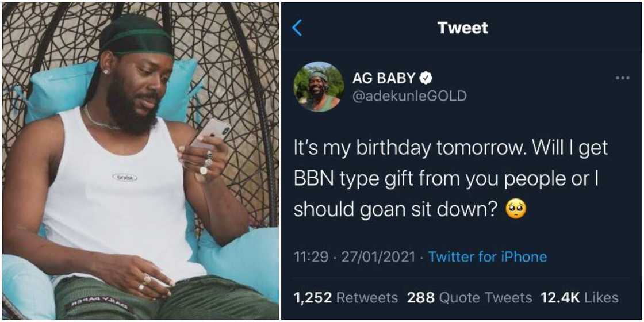View the 1,252 Retweets list
The height and width of the screenshot is (322, 644).
[346, 297]
